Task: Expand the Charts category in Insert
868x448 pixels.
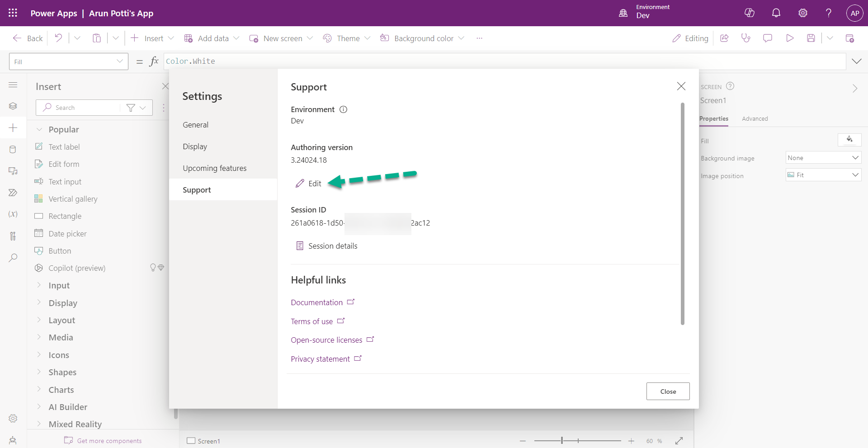Action: pos(61,389)
